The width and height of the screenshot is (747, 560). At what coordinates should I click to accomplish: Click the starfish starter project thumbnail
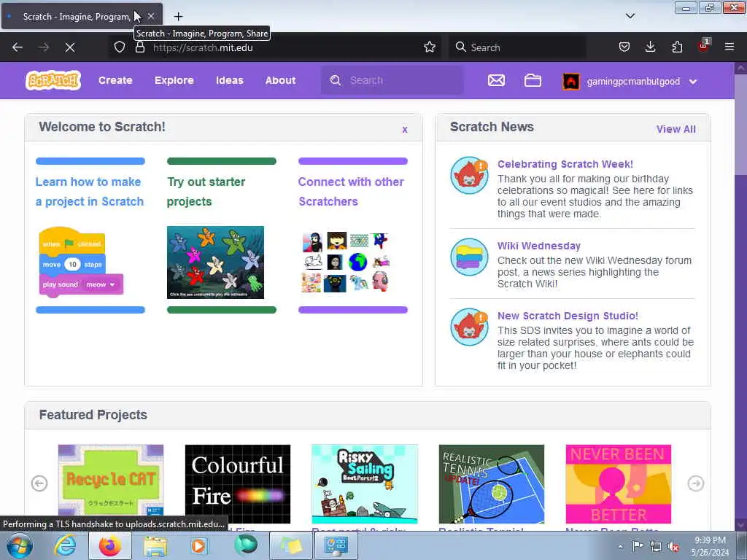click(x=215, y=262)
